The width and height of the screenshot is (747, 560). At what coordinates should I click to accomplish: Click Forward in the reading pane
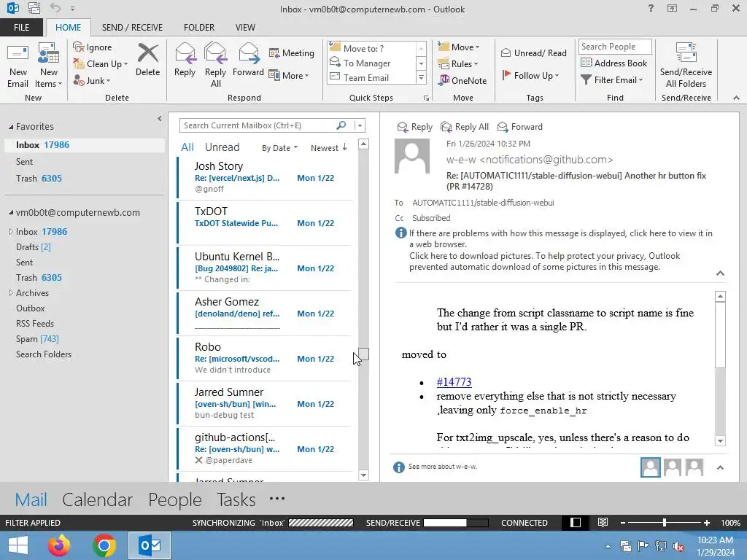coord(519,127)
